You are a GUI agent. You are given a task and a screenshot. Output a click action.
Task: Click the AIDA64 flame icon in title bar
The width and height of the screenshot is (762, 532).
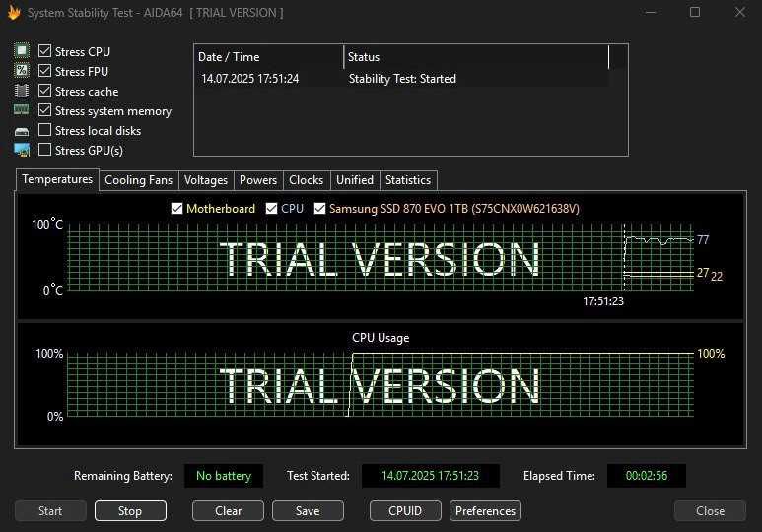tap(14, 12)
